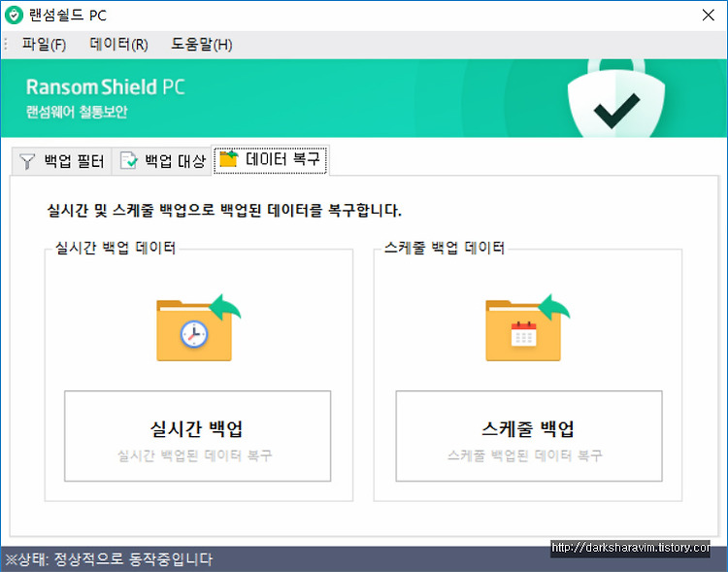The width and height of the screenshot is (728, 572).
Task: Click the description text about 데이터를 복구합니다
Action: (224, 211)
